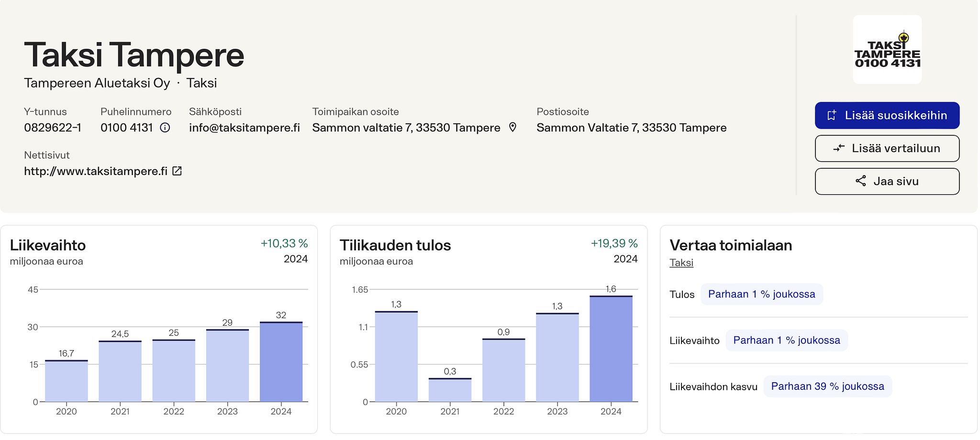Select the 2023 bar in Liikevaihto chart

227,365
